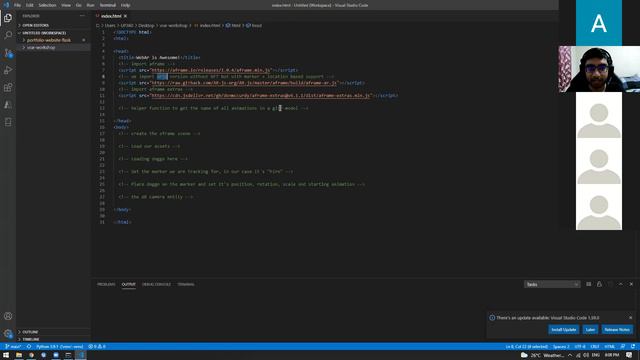The height and width of the screenshot is (360, 640).
Task: Open the Selection menu
Action: (x=47, y=5)
